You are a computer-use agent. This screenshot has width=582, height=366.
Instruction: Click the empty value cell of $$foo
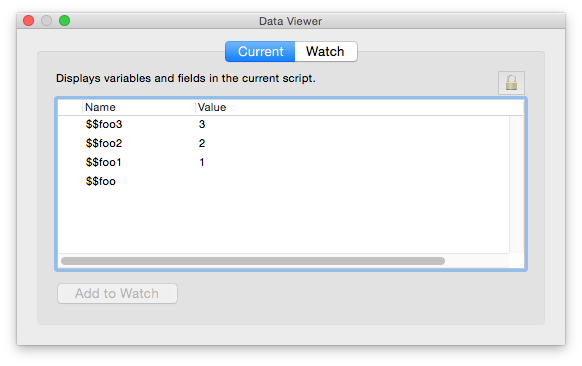[x=352, y=181]
